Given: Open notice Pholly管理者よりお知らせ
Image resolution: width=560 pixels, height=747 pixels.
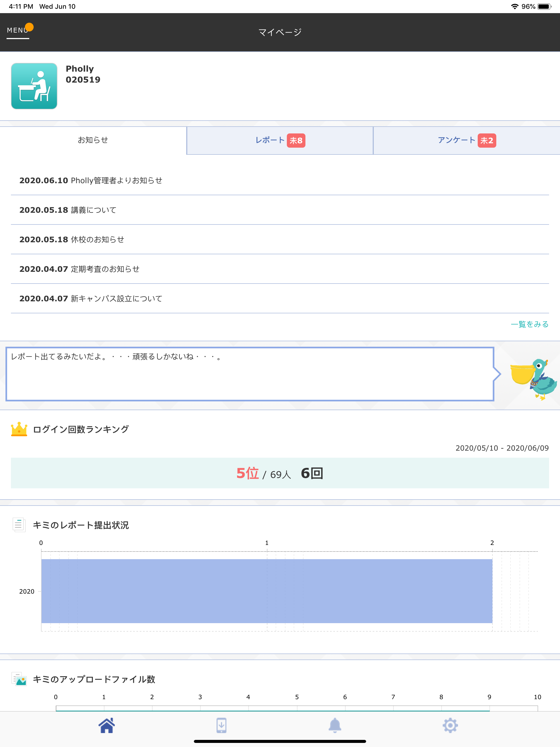Looking at the screenshot, I should (x=280, y=181).
